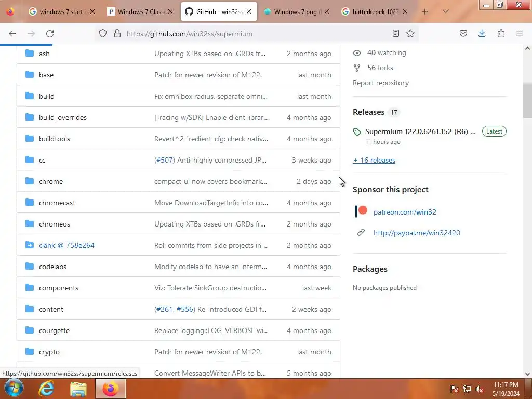Open the Firefox application menu
The height and width of the screenshot is (399, 532).
click(x=520, y=33)
